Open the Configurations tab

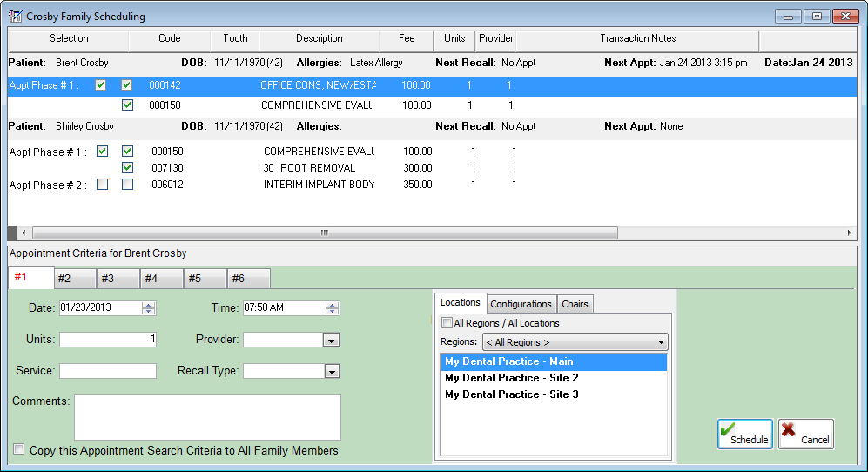click(x=521, y=304)
